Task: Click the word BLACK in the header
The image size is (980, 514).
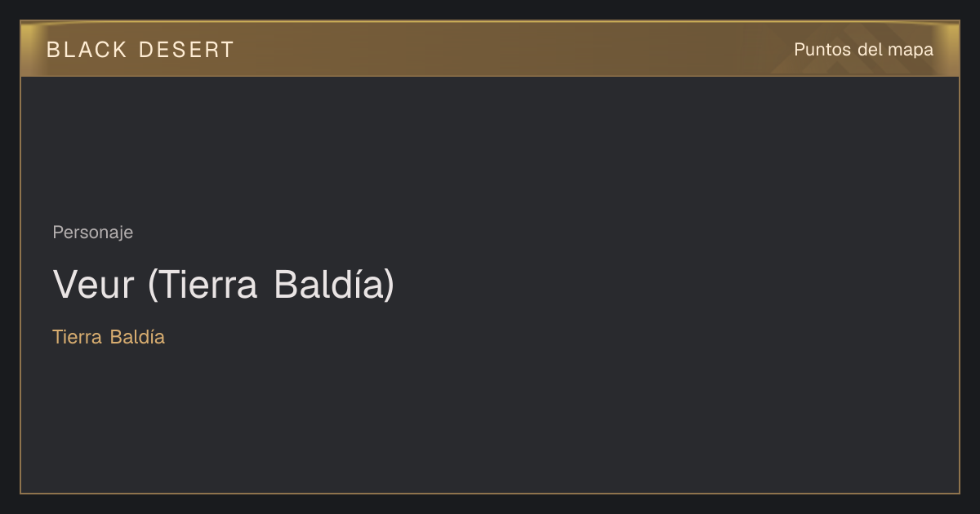Action: (x=87, y=50)
